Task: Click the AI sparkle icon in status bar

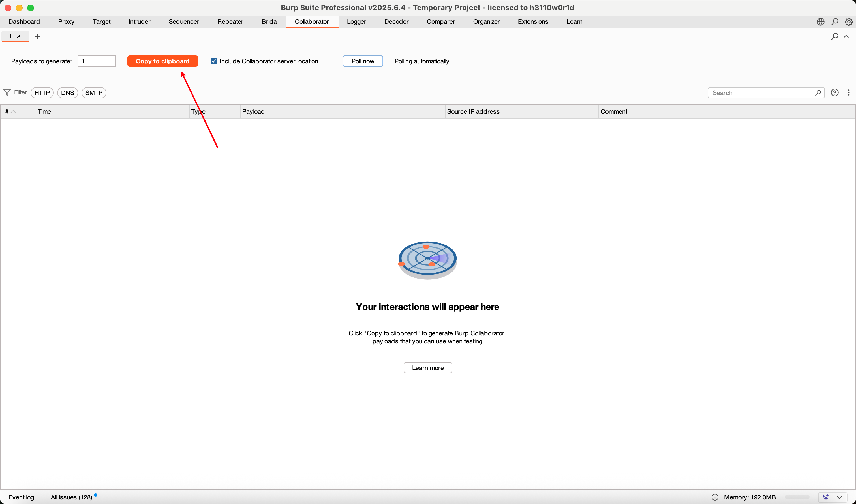Action: pos(825,497)
